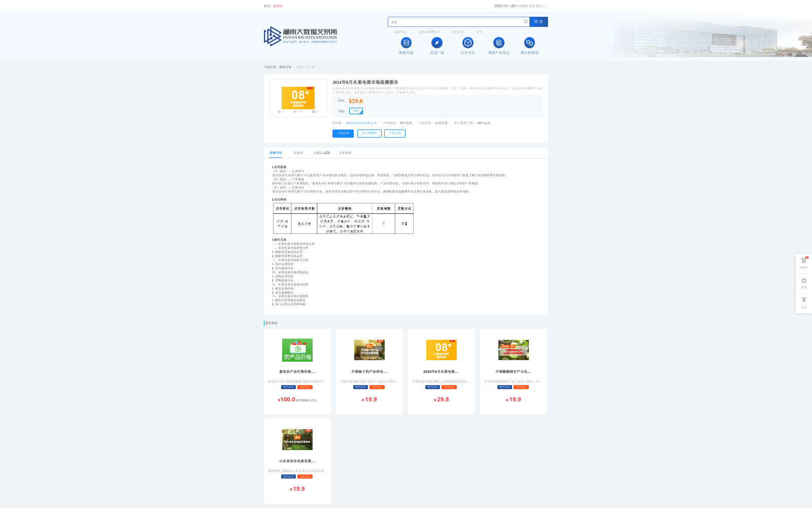Open the supplier link 湖南惠农科技有限公司
Screen dimensions: 812x508
[x=361, y=123]
